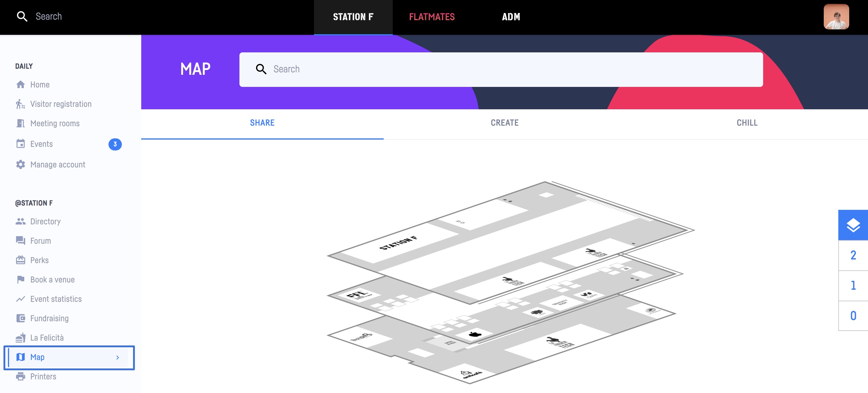Select floor 0 on the map
Image resolution: width=868 pixels, height=393 pixels.
(853, 316)
